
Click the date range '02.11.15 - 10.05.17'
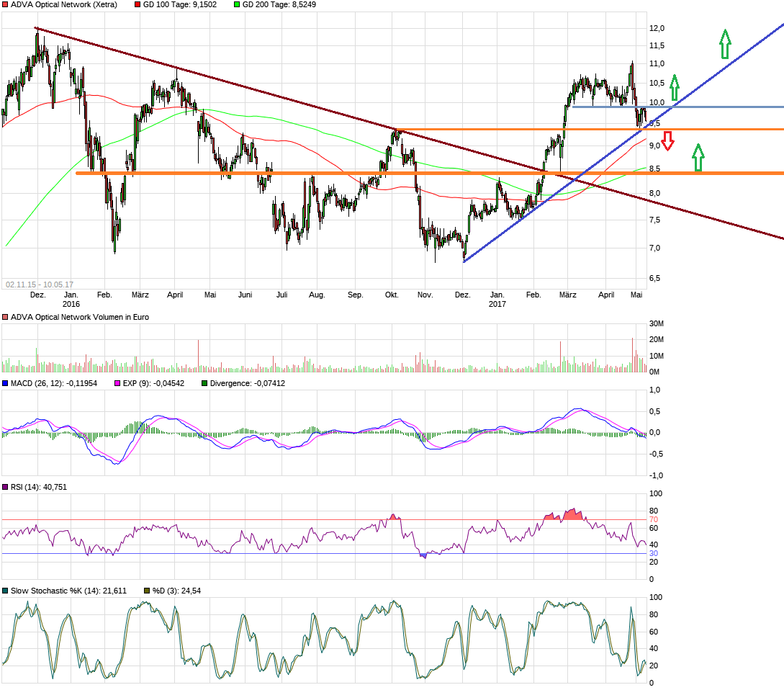pos(40,284)
